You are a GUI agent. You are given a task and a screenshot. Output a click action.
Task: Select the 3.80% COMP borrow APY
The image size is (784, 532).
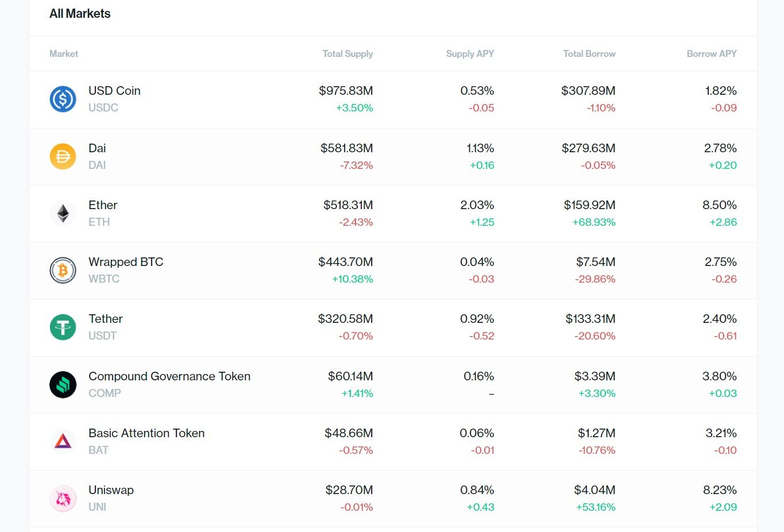click(x=720, y=376)
